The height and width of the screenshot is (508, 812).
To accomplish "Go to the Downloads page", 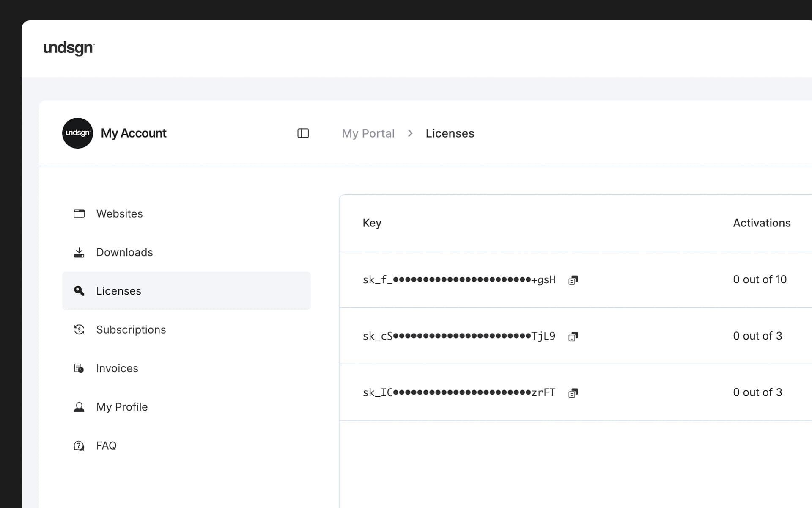I will point(187,252).
